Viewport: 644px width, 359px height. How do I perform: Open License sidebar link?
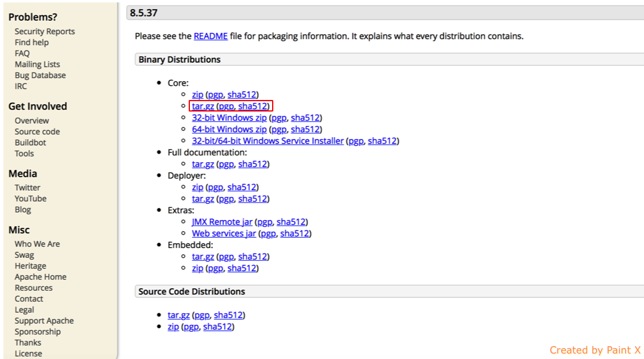point(29,354)
